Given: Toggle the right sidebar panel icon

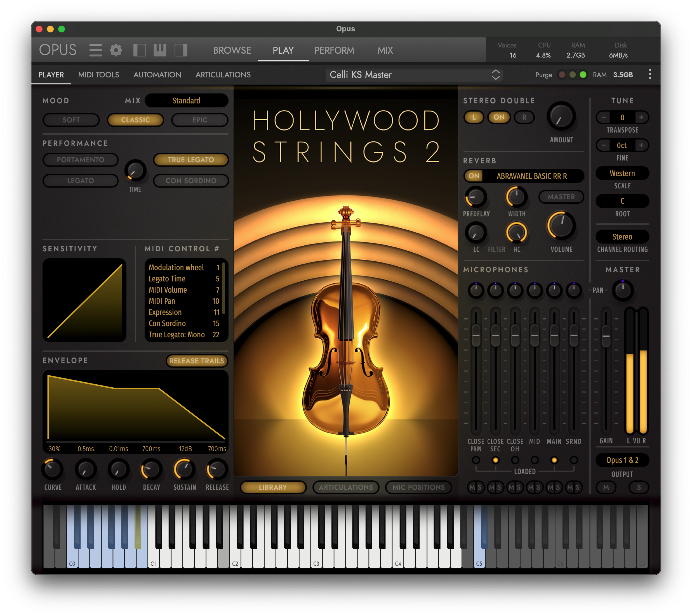Looking at the screenshot, I should point(181,50).
